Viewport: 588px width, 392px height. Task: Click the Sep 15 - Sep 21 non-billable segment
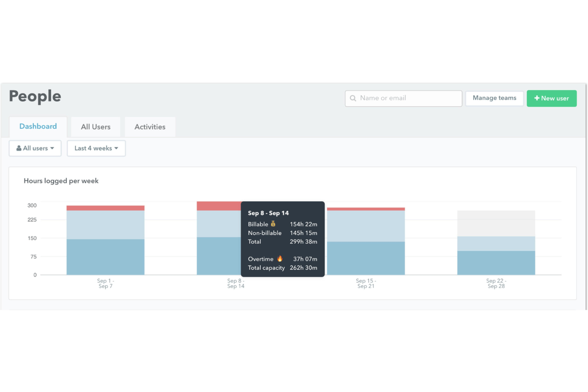coord(366,226)
